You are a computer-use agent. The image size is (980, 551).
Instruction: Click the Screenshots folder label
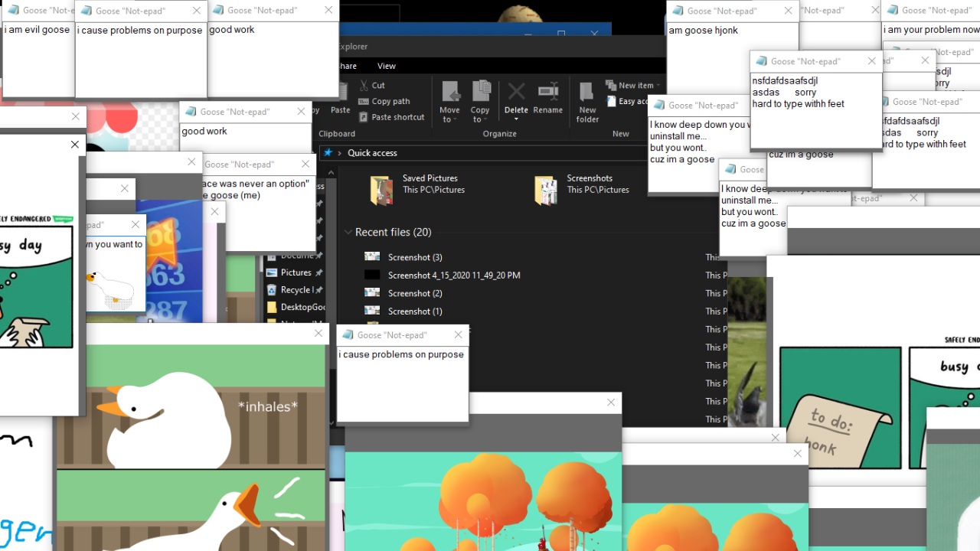tap(590, 178)
